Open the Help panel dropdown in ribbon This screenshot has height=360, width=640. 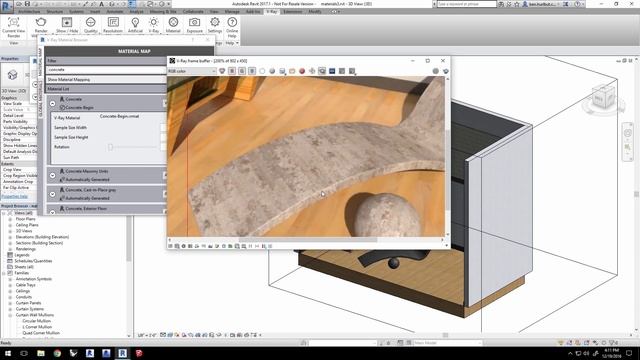click(x=232, y=43)
